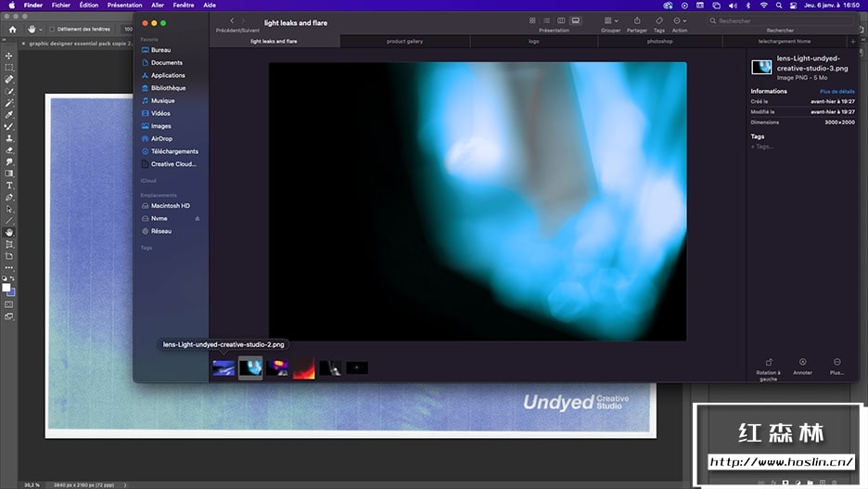
Task: Add a new Finder tab with plus
Action: 853,42
